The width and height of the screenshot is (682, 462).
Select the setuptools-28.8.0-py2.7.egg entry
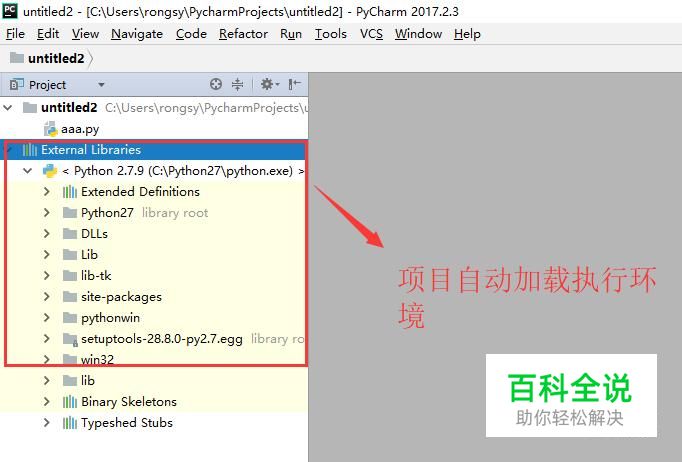point(162,338)
